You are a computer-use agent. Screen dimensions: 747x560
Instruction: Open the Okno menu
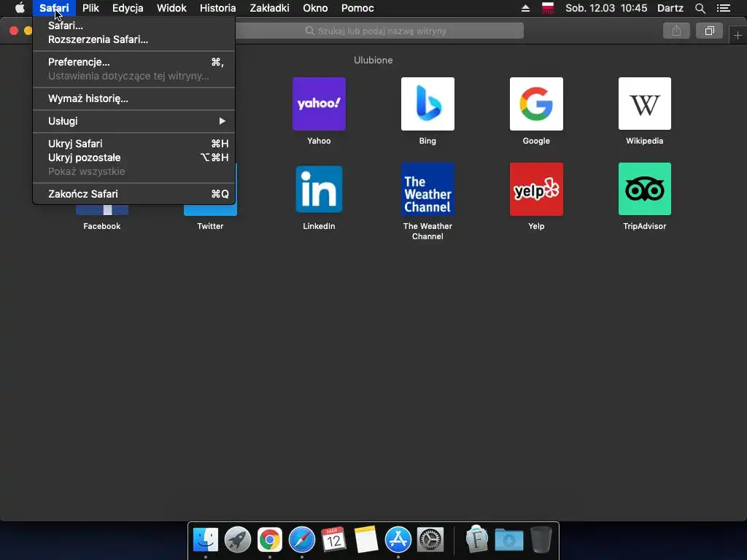click(x=315, y=8)
